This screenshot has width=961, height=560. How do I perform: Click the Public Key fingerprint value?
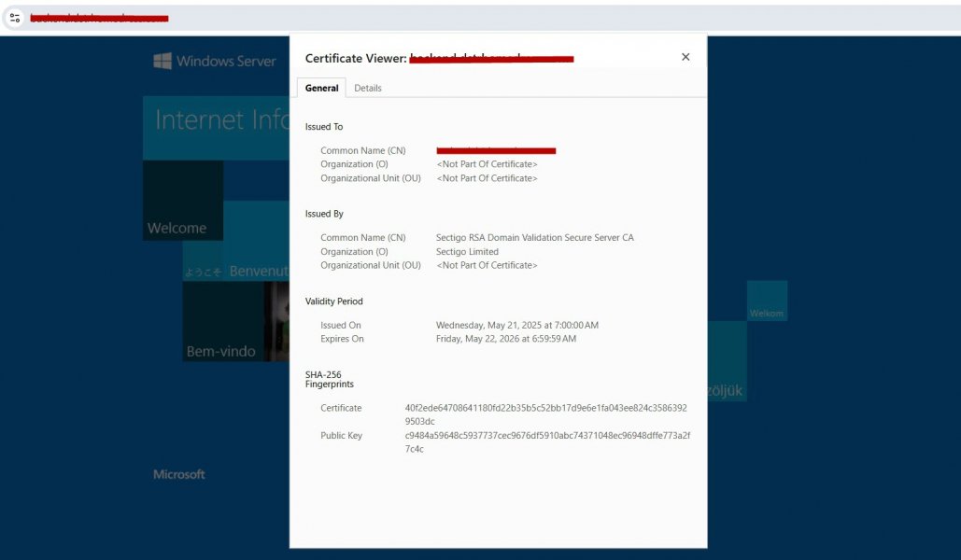[x=547, y=442]
